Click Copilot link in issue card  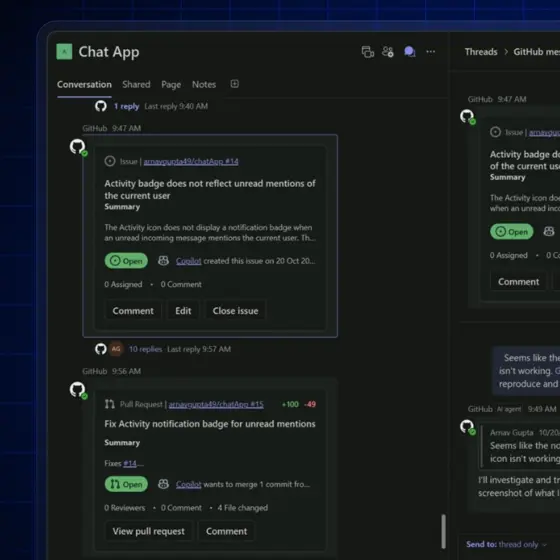click(x=189, y=261)
